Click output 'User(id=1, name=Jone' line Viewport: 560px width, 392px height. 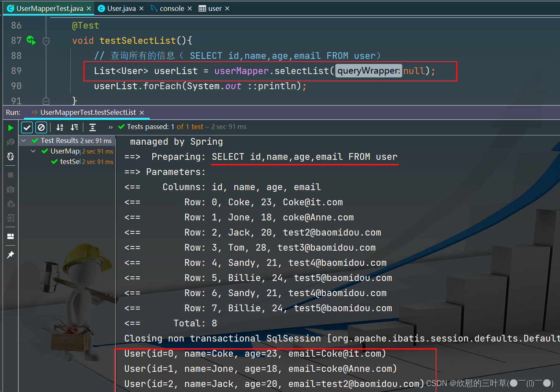pyautogui.click(x=260, y=369)
